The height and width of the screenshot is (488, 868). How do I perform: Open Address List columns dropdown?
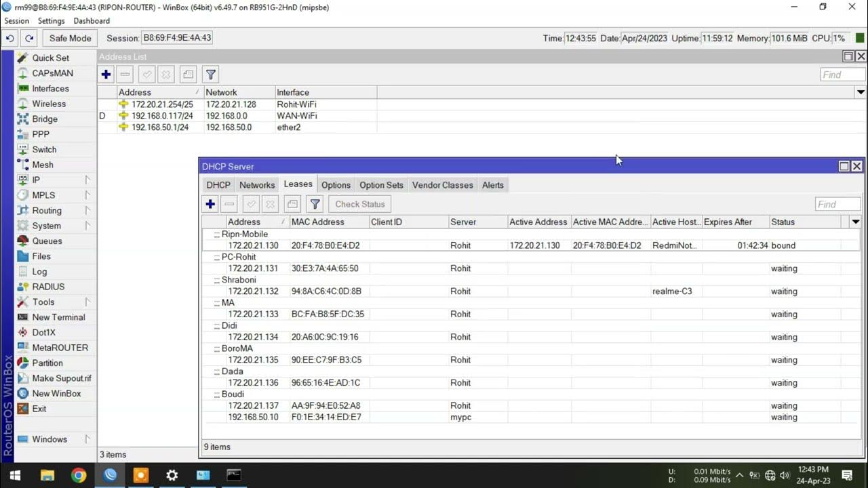tap(861, 92)
